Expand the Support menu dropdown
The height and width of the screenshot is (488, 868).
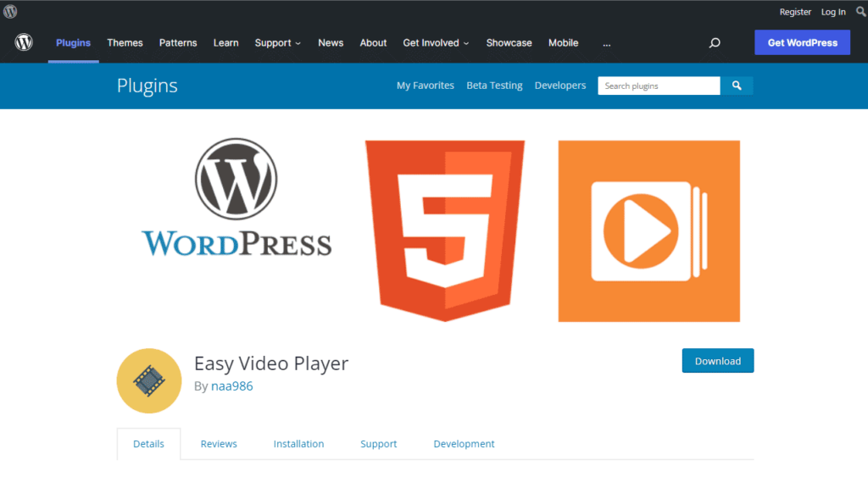pyautogui.click(x=278, y=42)
